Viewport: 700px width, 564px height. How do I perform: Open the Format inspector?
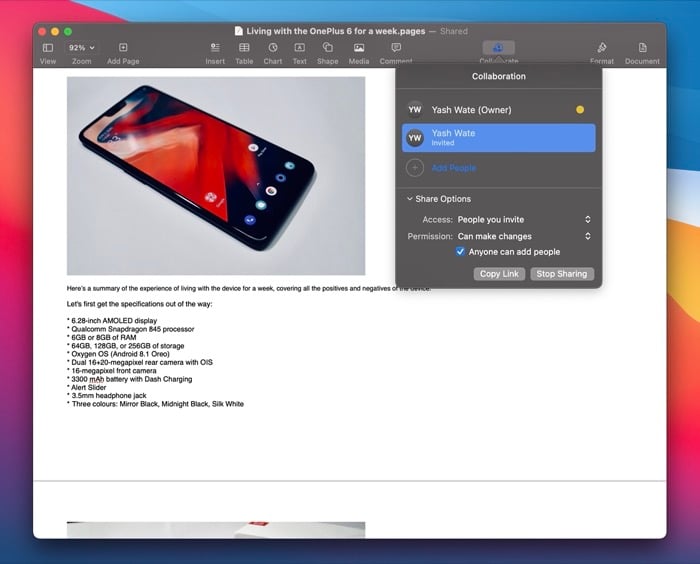pyautogui.click(x=602, y=48)
